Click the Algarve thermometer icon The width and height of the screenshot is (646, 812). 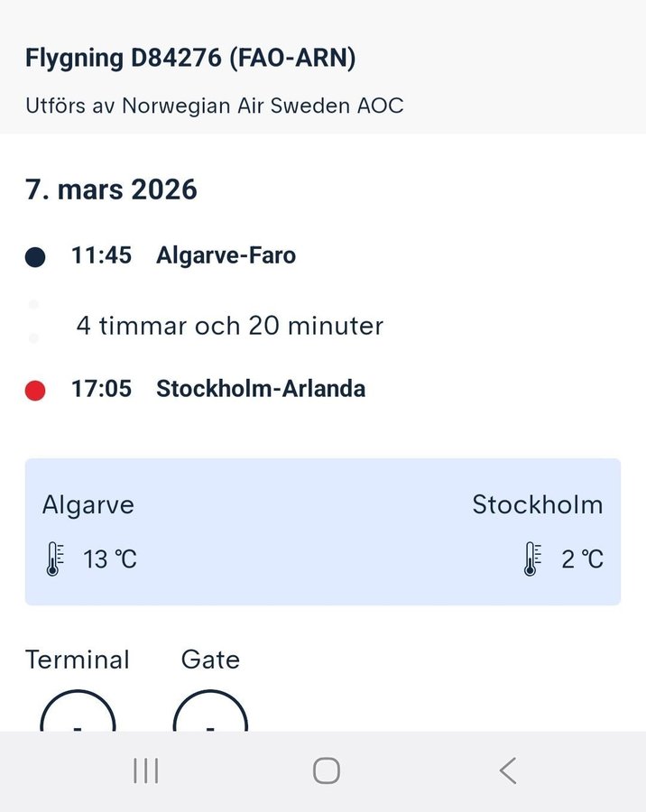pos(53,559)
